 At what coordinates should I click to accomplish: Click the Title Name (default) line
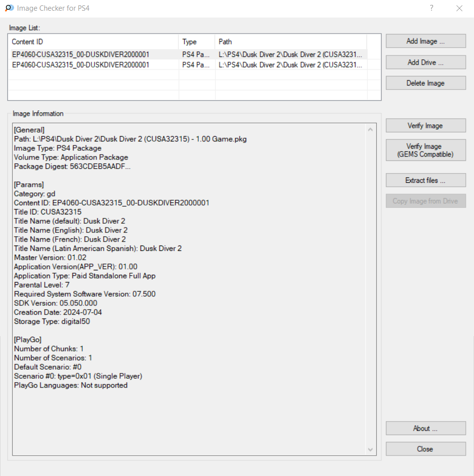[x=70, y=221]
